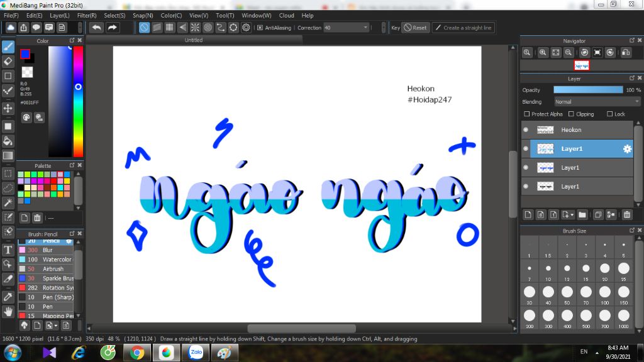
Task: Expand new layer type dropdown arrow
Action: [572, 215]
